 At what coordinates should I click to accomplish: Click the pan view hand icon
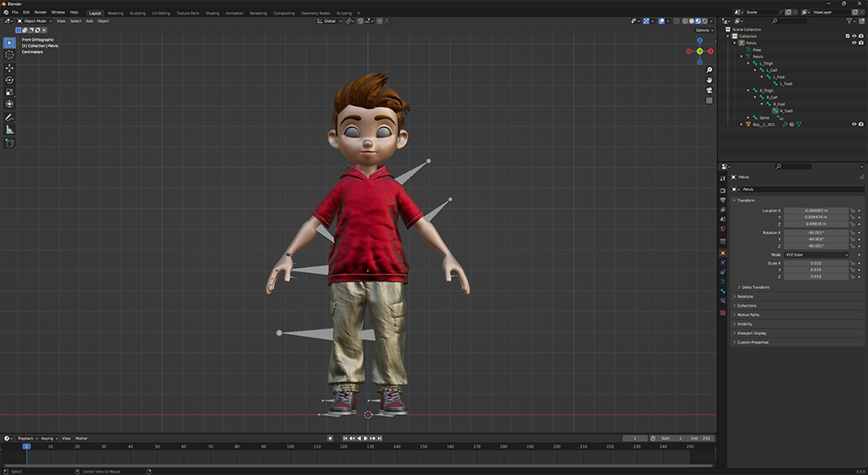[x=709, y=81]
